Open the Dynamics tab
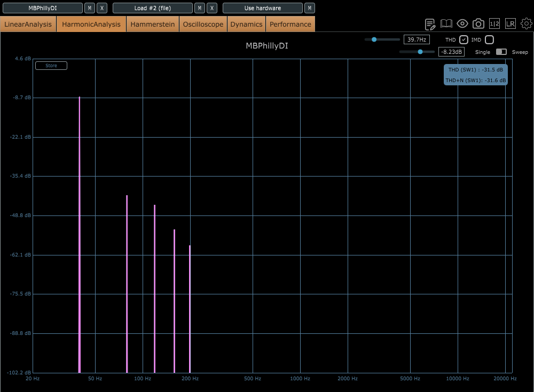The width and height of the screenshot is (534, 392). point(246,24)
